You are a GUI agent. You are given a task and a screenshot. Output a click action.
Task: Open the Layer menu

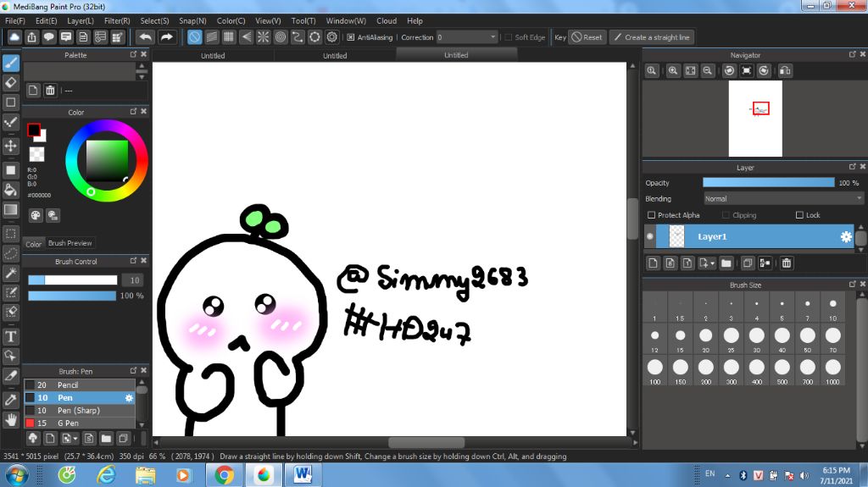click(x=81, y=20)
